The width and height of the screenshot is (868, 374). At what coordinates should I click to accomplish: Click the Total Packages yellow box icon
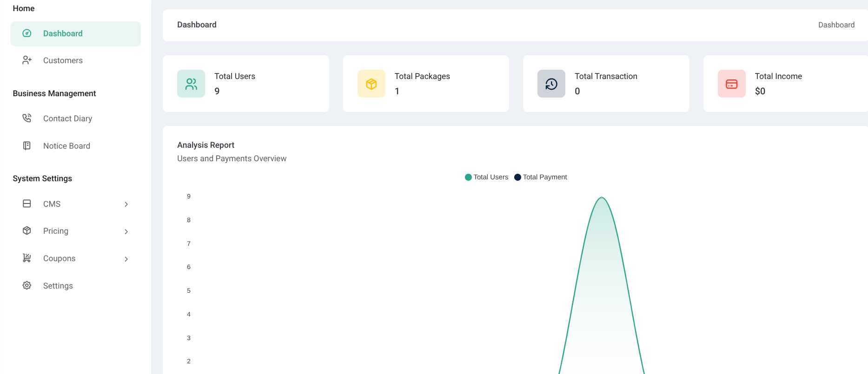tap(371, 84)
